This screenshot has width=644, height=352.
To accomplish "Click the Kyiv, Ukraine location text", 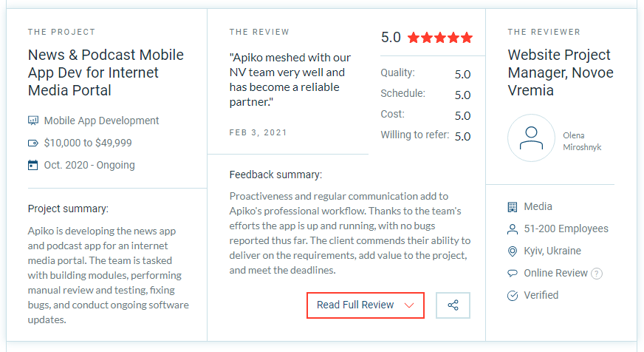I will [552, 251].
